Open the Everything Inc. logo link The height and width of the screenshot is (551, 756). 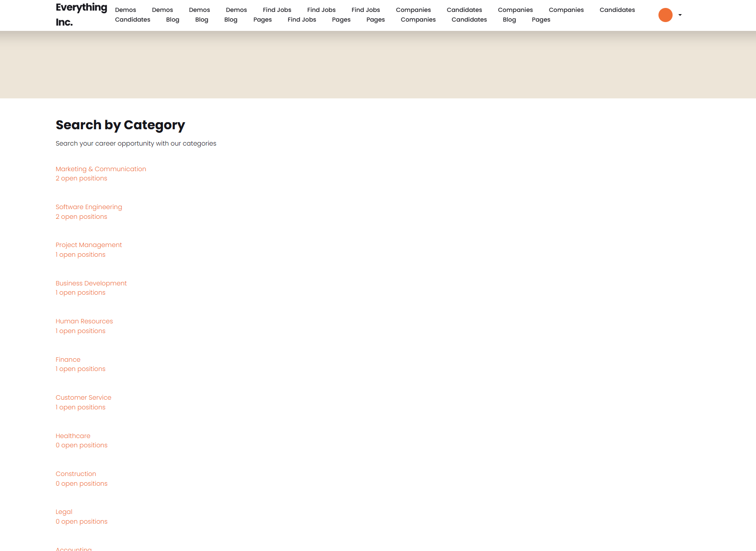pyautogui.click(x=81, y=15)
